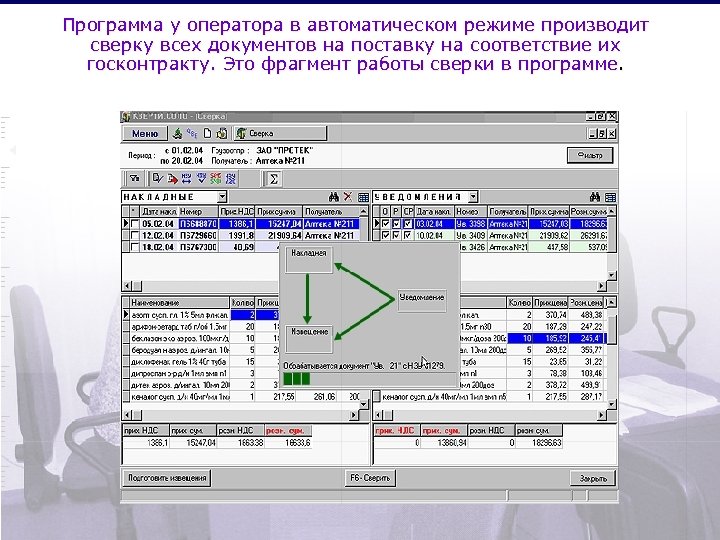Viewport: 720px width, 540px height.
Task: Click the 15247,04 total under прих. сум.
Action: click(193, 443)
